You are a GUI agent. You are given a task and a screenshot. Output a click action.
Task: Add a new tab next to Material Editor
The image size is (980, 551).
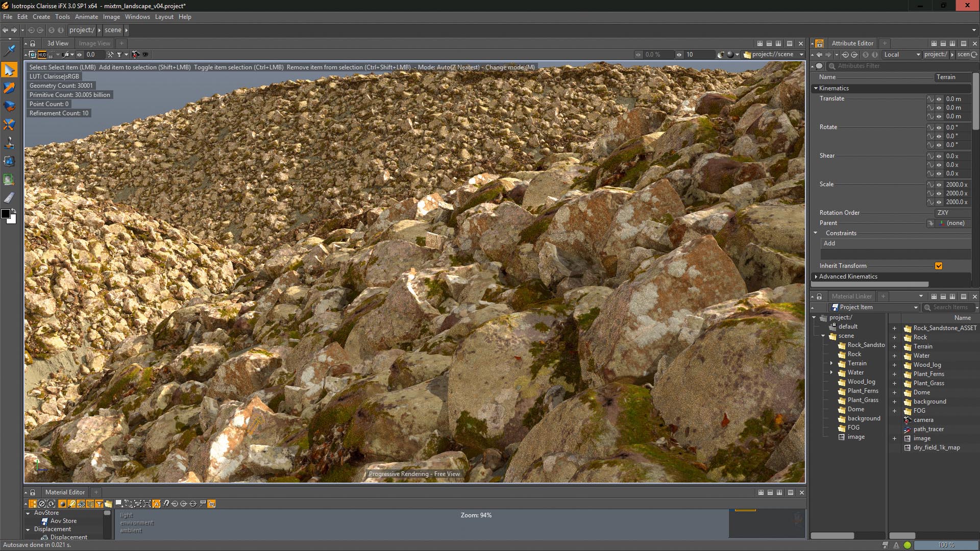(x=96, y=492)
